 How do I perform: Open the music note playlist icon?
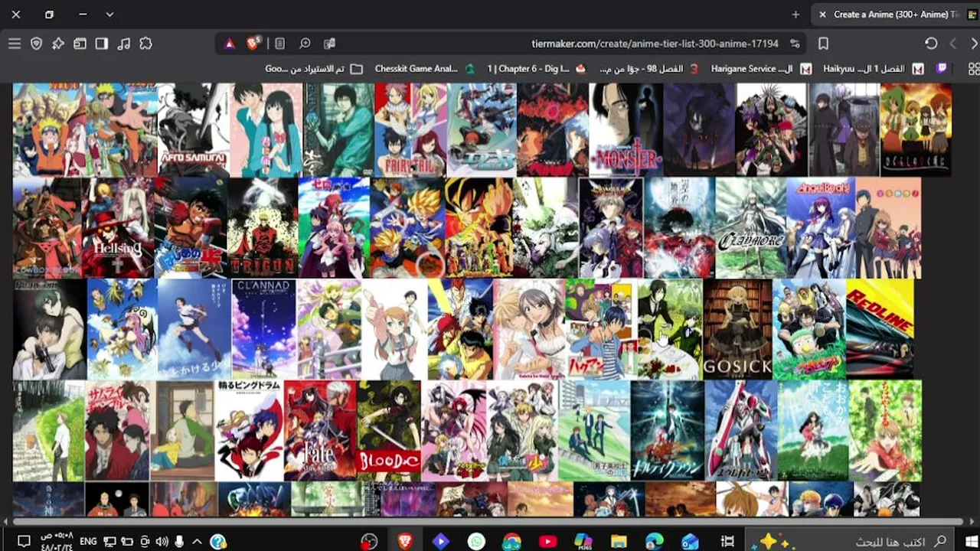tap(123, 44)
